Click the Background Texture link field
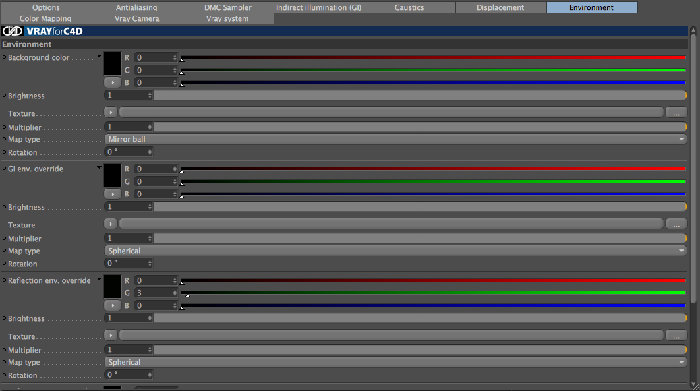This screenshot has height=391, width=700. point(391,112)
